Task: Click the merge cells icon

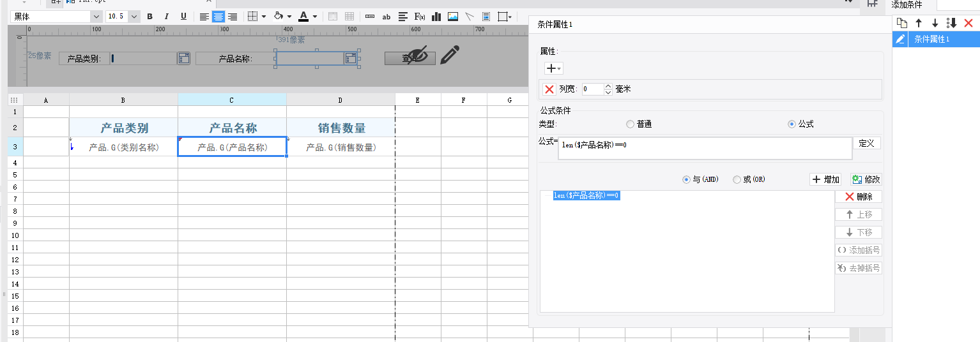Action: pyautogui.click(x=333, y=17)
